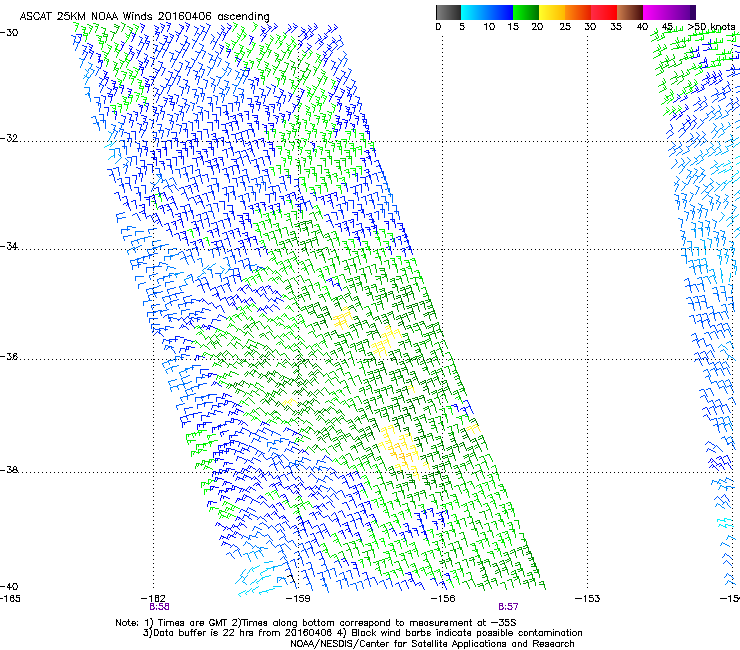Click the '20' legend scale label
The image size is (740, 650).
(537, 27)
